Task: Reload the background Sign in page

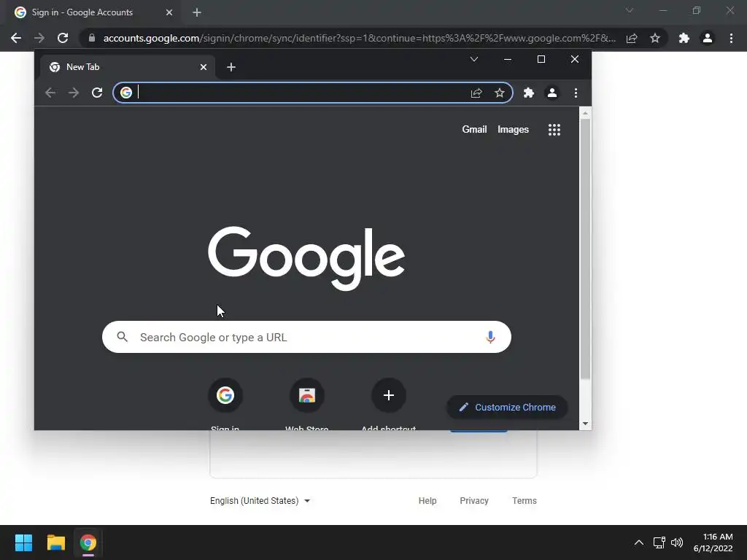Action: pyautogui.click(x=63, y=38)
